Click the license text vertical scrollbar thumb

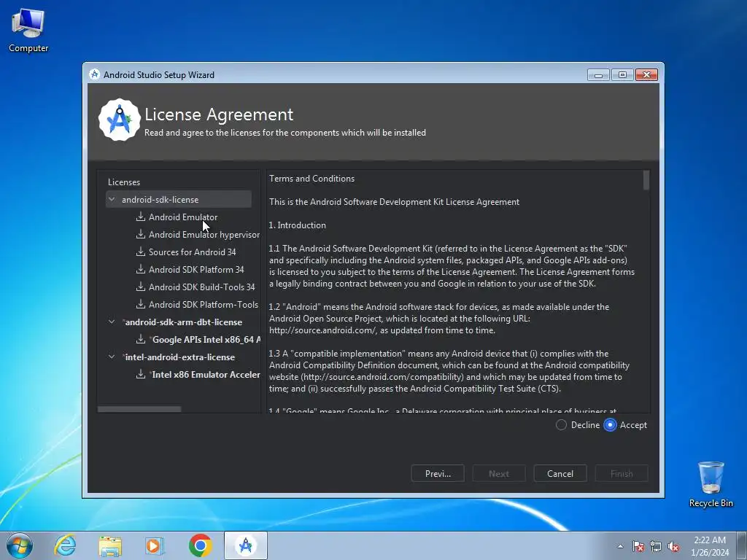tap(646, 180)
